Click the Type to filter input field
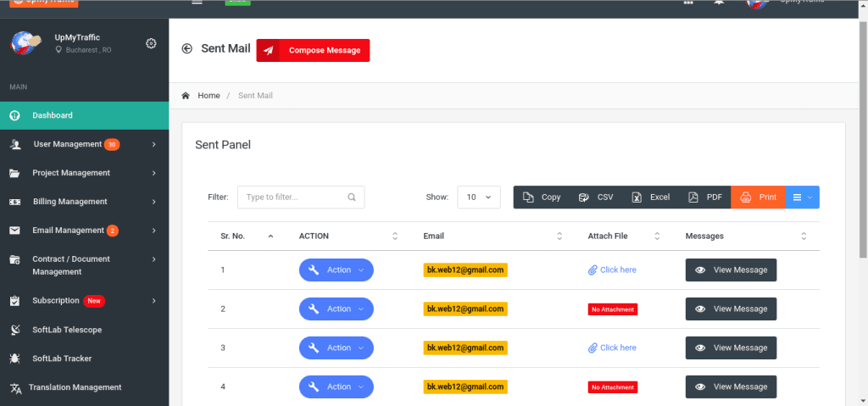Screen dimensions: 868x406 [x=292, y=197]
